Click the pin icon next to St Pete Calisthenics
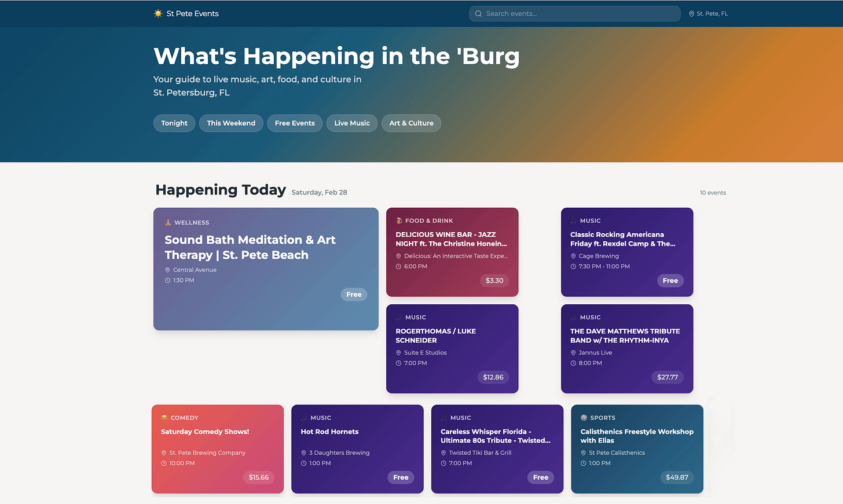This screenshot has width=843, height=504. [x=584, y=453]
